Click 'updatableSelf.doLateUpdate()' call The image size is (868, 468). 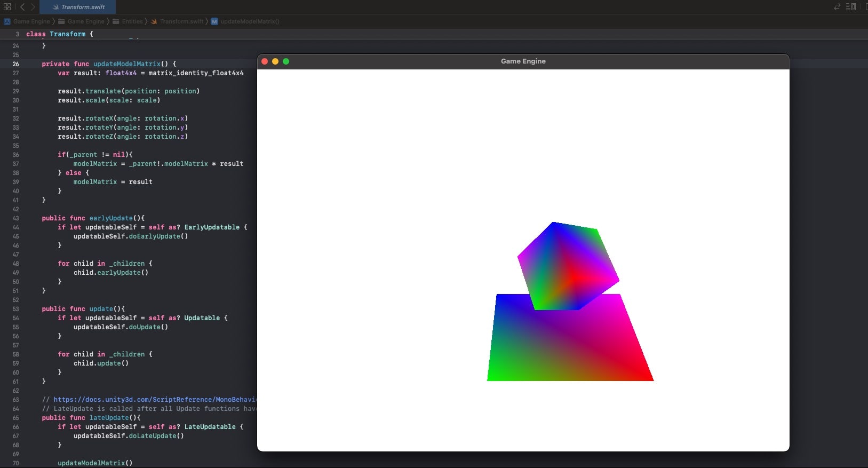pos(129,436)
